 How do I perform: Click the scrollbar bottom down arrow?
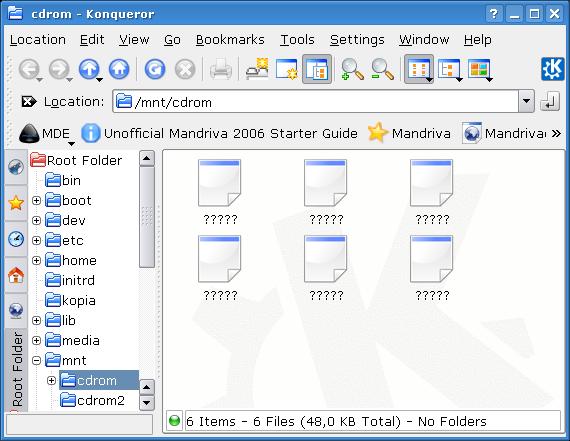pyautogui.click(x=146, y=403)
